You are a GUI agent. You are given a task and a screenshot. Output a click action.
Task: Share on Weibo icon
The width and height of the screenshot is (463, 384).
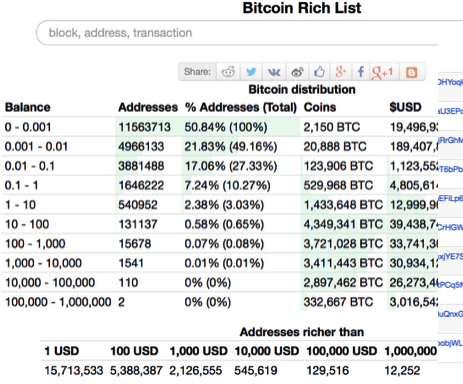(297, 72)
